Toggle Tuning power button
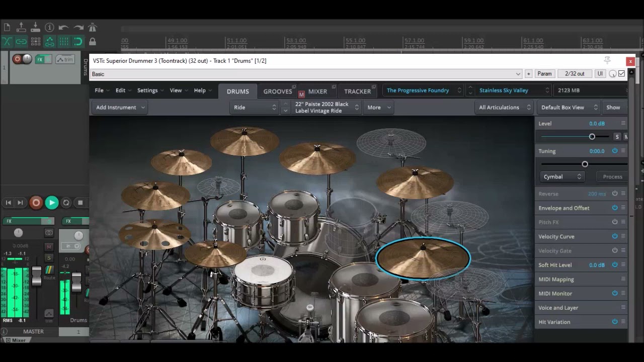 tap(615, 151)
